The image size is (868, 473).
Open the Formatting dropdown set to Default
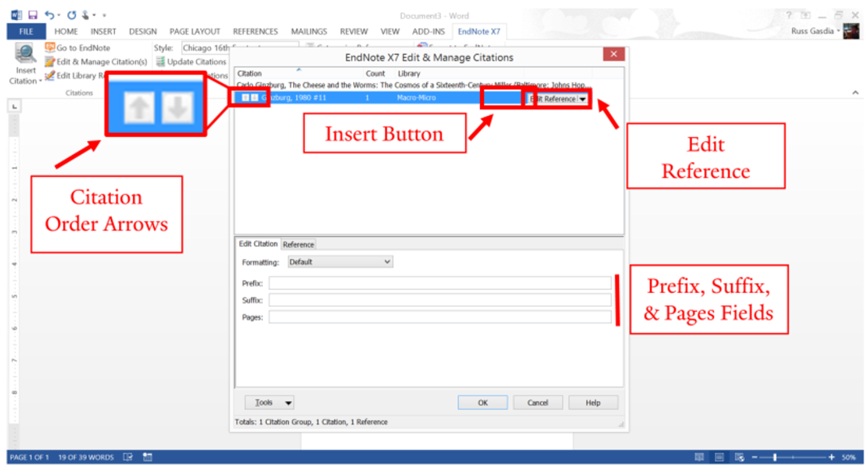341,262
